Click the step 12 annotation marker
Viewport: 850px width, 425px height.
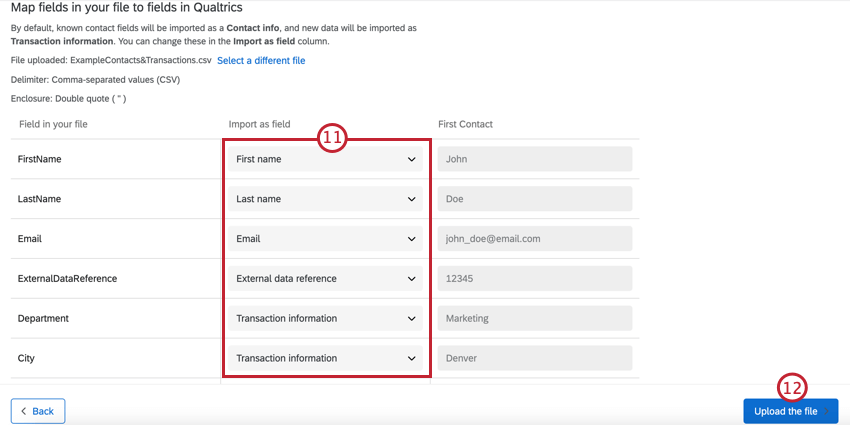792,387
